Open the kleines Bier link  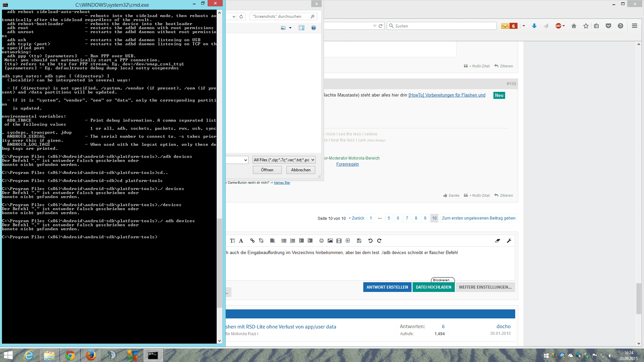(x=282, y=183)
